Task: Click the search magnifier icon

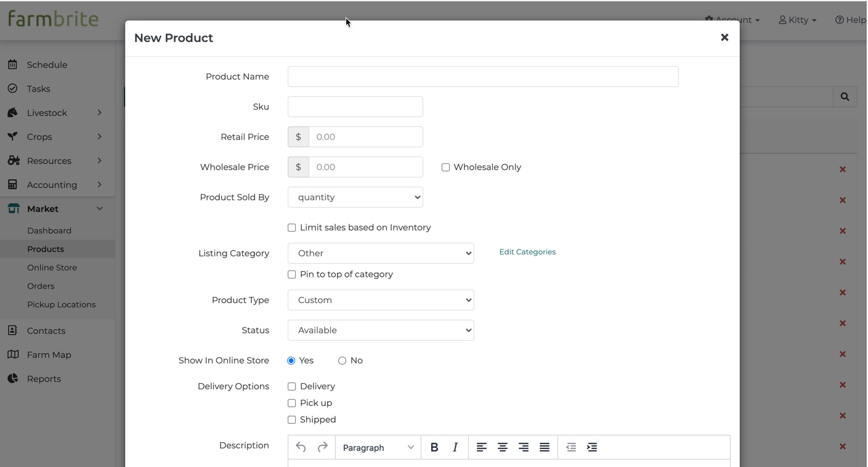Action: tap(845, 97)
